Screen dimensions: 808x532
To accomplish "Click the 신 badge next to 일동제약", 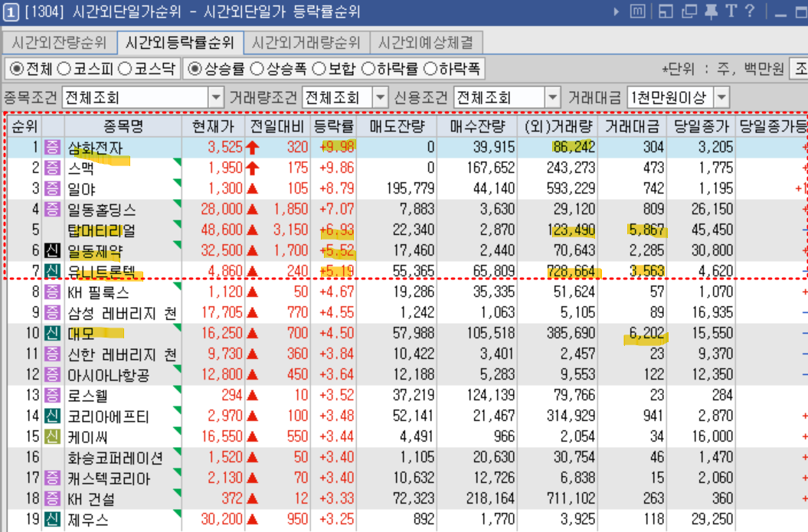I will pyautogui.click(x=52, y=250).
